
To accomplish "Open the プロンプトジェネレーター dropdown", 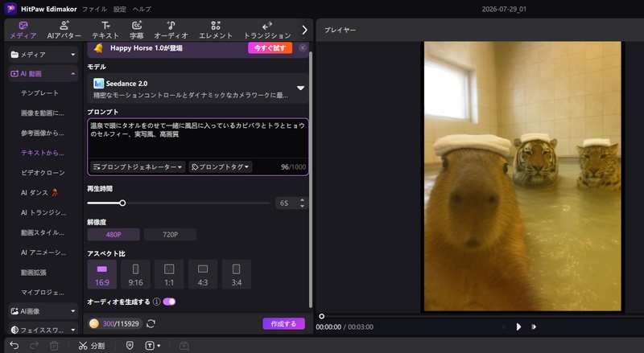I will click(x=138, y=166).
